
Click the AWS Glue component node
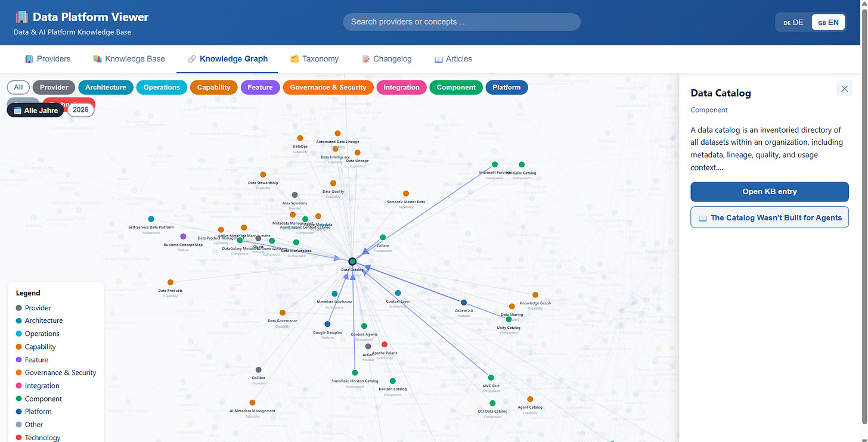pyautogui.click(x=491, y=378)
